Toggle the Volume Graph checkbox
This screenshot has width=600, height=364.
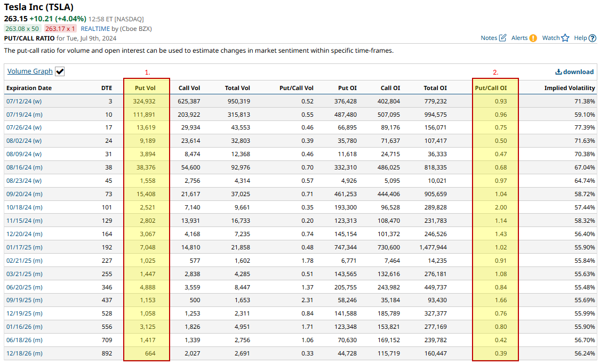tap(60, 71)
